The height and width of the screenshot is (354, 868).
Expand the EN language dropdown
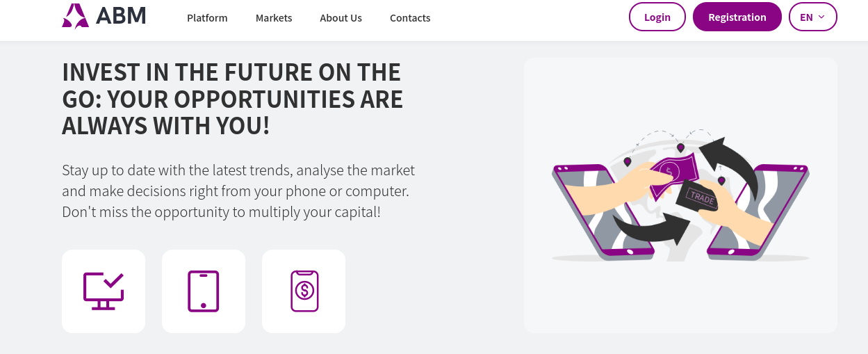tap(813, 17)
